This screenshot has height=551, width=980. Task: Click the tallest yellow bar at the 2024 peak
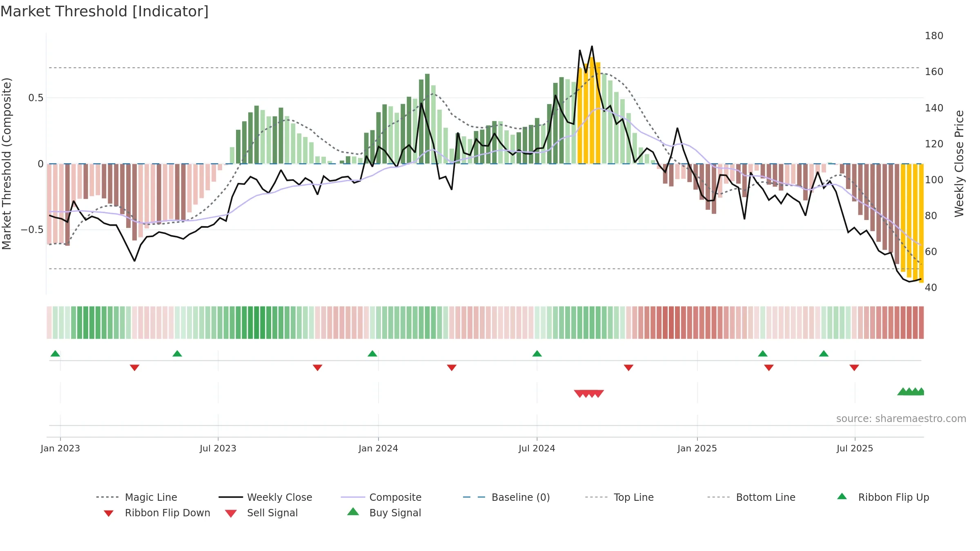[x=592, y=110]
